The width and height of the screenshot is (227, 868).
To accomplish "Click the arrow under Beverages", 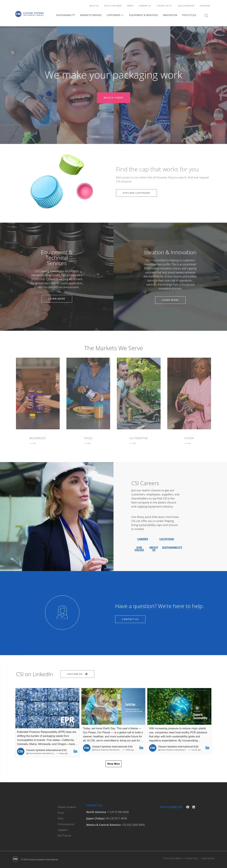I will tap(33, 443).
